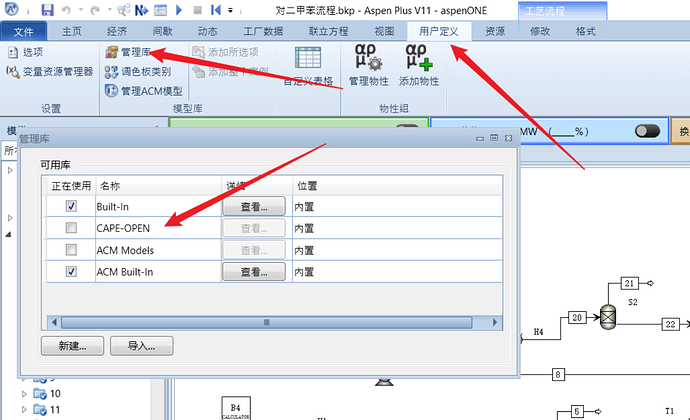Switch to the 修改 ribbon tab
Screen dimensions: 690x420
(540, 31)
